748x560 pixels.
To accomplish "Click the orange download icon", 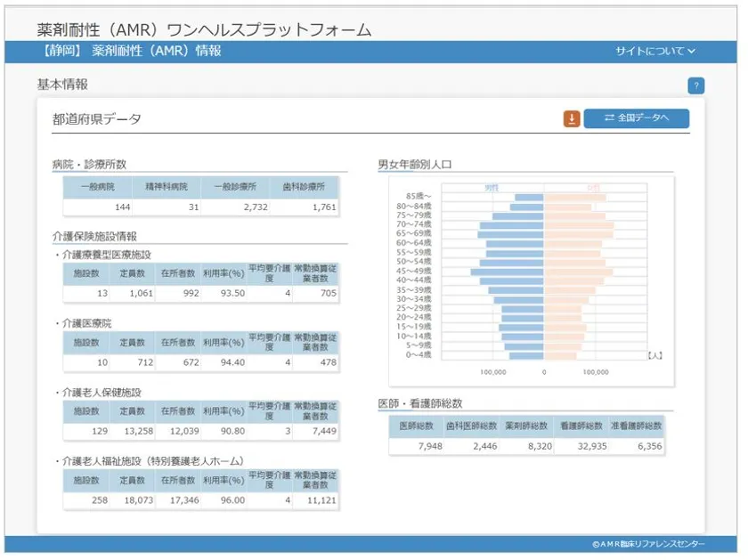I will (x=571, y=118).
